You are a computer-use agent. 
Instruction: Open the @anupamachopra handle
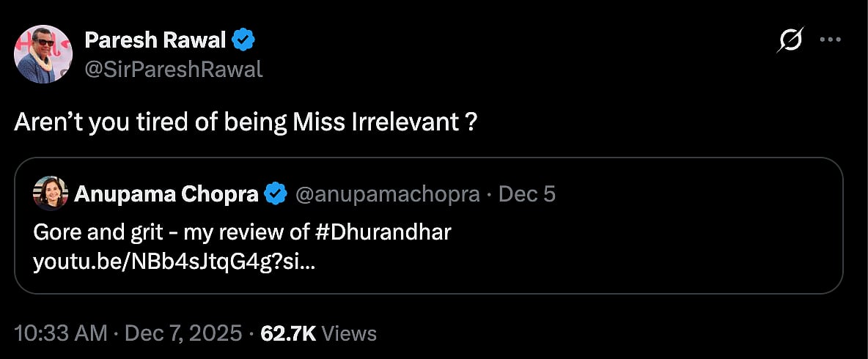pyautogui.click(x=387, y=194)
